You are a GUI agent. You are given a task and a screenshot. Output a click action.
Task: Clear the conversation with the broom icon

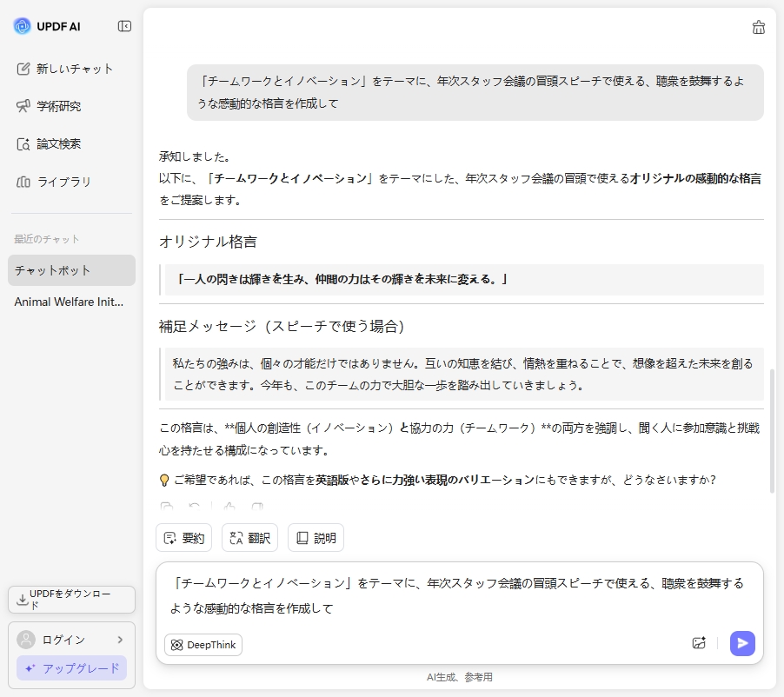(758, 27)
